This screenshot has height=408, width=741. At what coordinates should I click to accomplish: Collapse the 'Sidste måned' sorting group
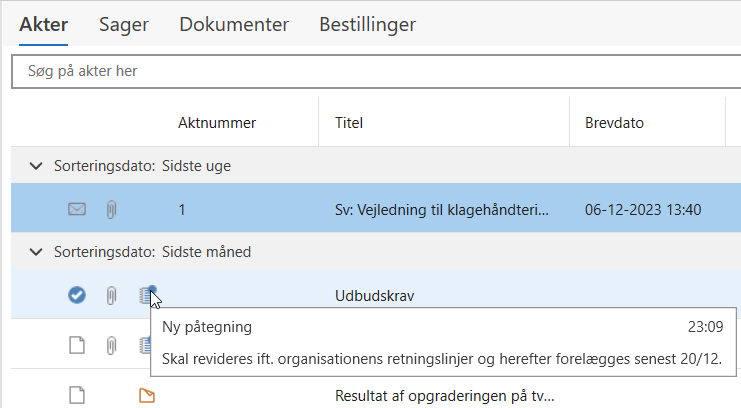[x=37, y=252]
